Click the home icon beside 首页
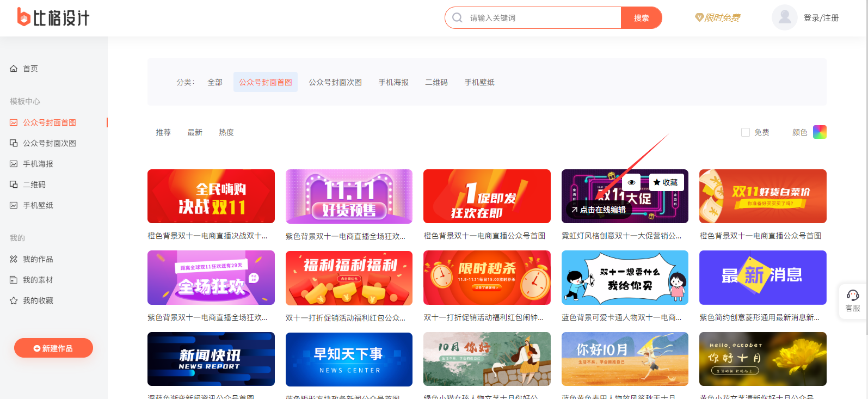This screenshot has width=868, height=399. point(14,69)
